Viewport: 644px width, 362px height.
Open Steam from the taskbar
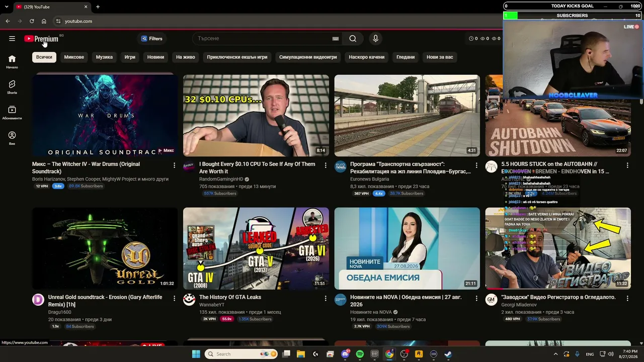pyautogui.click(x=448, y=354)
